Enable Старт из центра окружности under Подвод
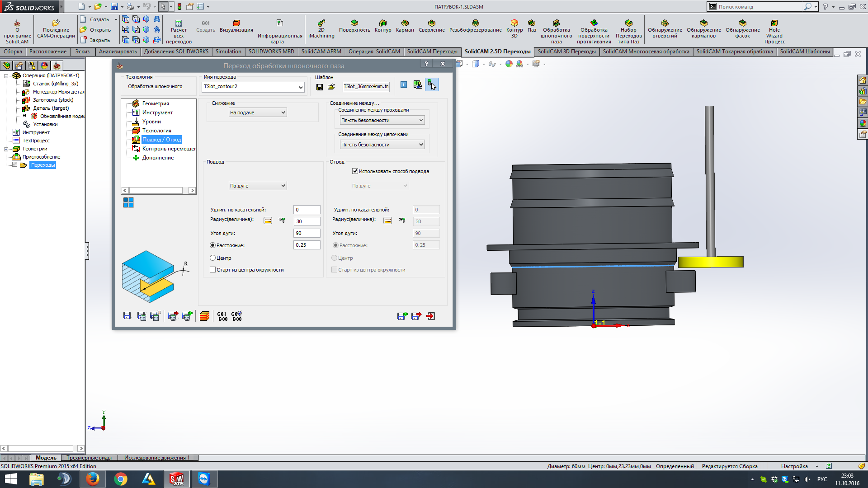Viewport: 868px width, 488px height. point(213,270)
